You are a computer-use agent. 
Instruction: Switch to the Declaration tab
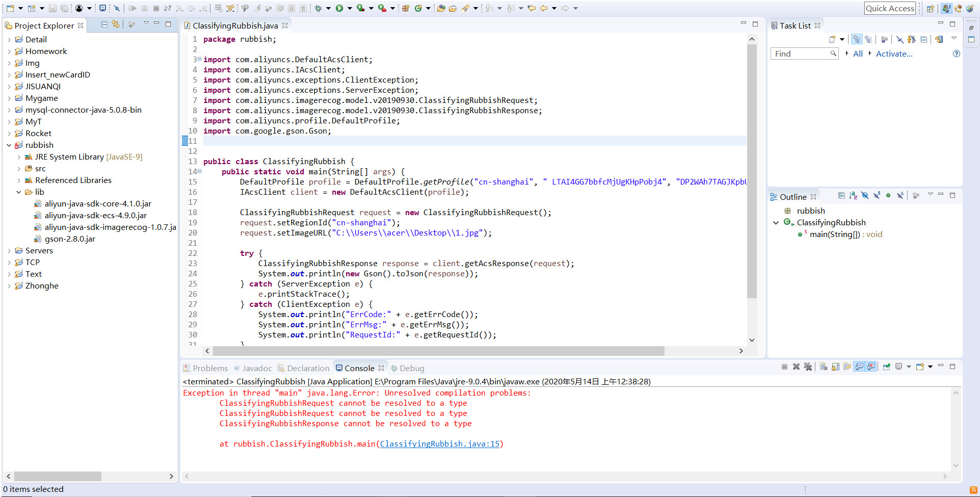(304, 368)
